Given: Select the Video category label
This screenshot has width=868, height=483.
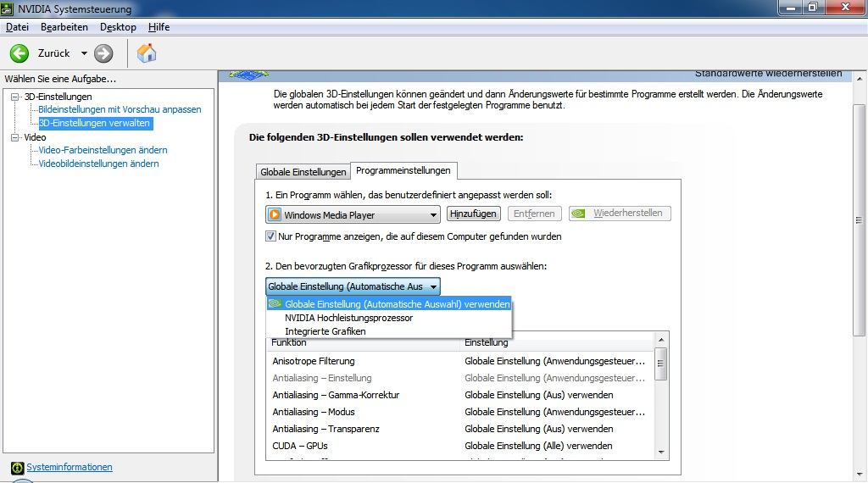Looking at the screenshot, I should click(35, 137).
